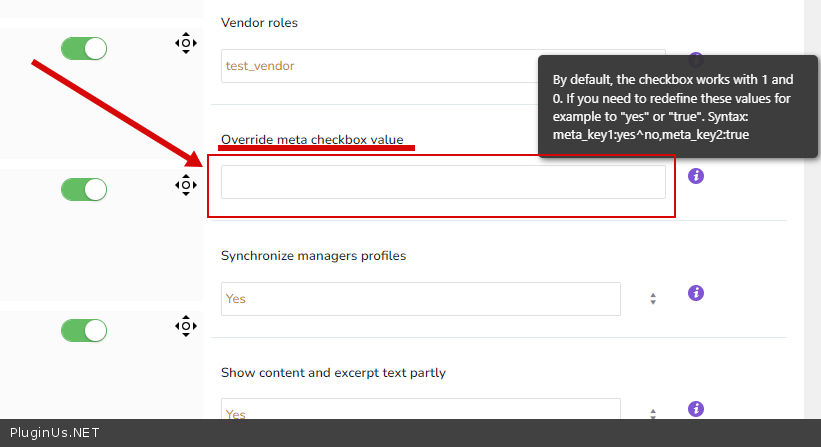
Task: Click info icon next to Vendor roles field
Action: pyautogui.click(x=696, y=60)
